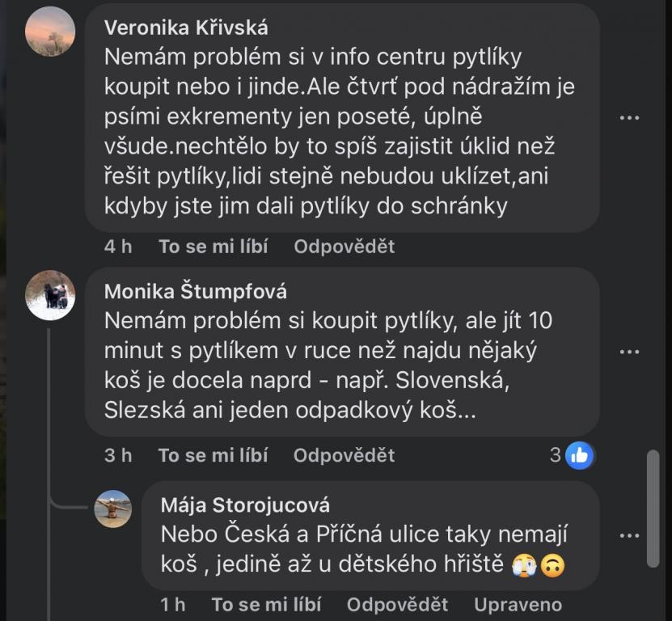Viewport: 672px width, 621px height.
Task: Open options menu for Mája Storojucová's reply
Action: click(629, 535)
